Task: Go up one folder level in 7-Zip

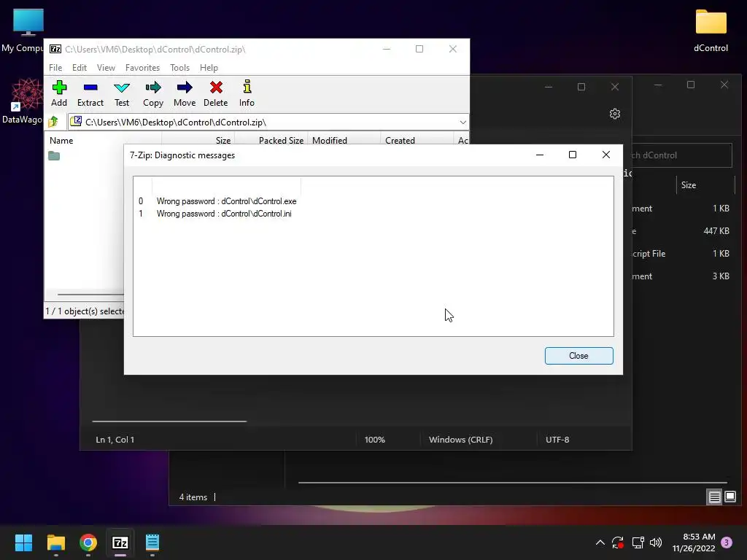Action: coord(53,122)
